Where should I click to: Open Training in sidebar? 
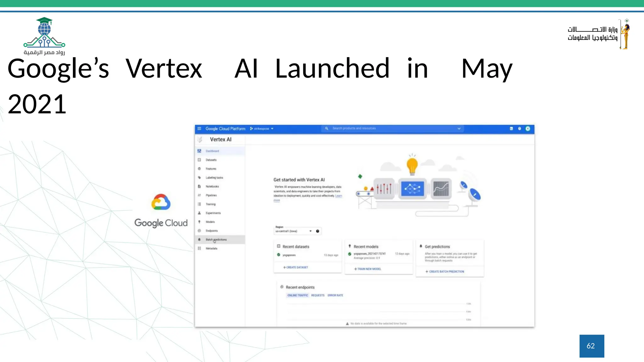click(x=220, y=204)
